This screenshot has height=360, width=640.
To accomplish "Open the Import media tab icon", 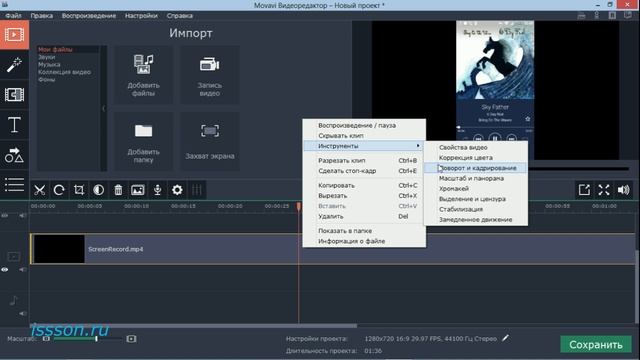I will click(x=14, y=35).
